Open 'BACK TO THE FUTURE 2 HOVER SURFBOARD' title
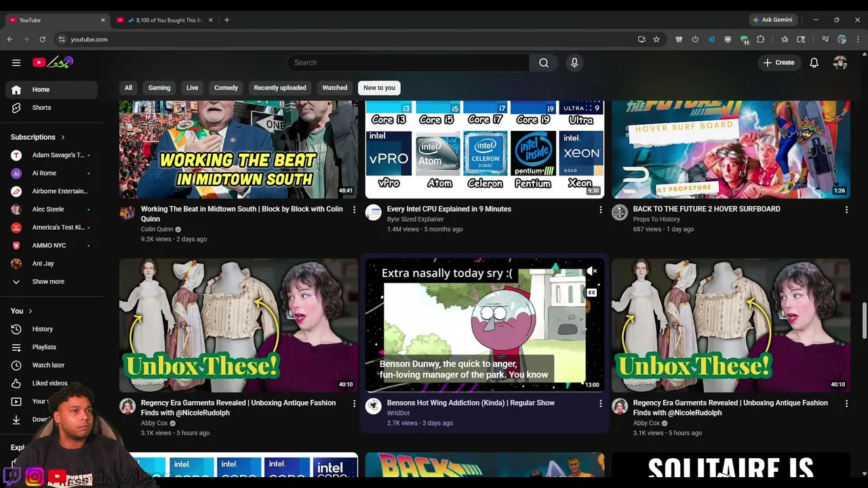The height and width of the screenshot is (488, 868). (707, 209)
